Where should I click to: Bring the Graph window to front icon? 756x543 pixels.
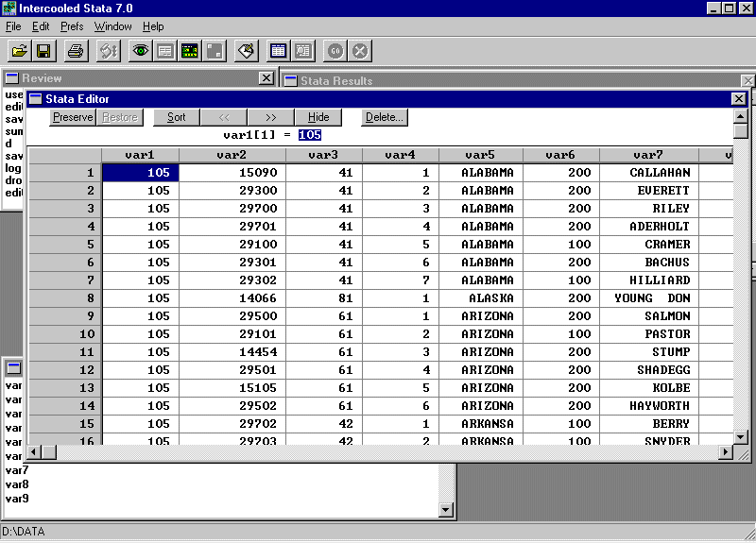tap(190, 51)
